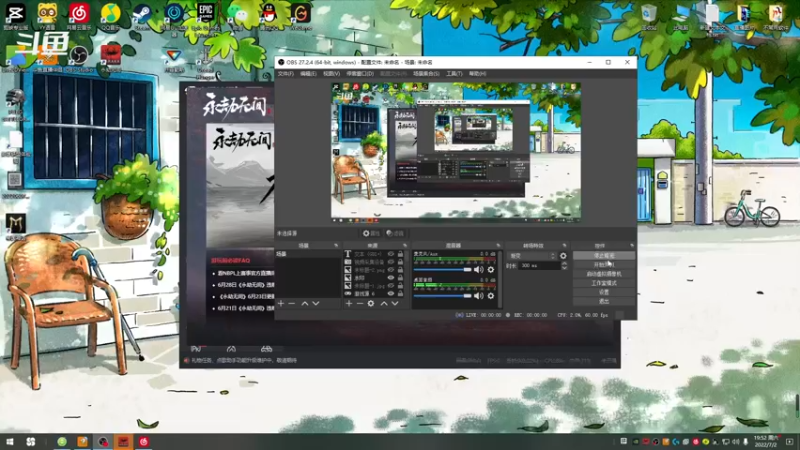Pop out the 来源 dock panel
Image resolution: width=800 pixels, height=450 pixels.
pyautogui.click(x=405, y=245)
